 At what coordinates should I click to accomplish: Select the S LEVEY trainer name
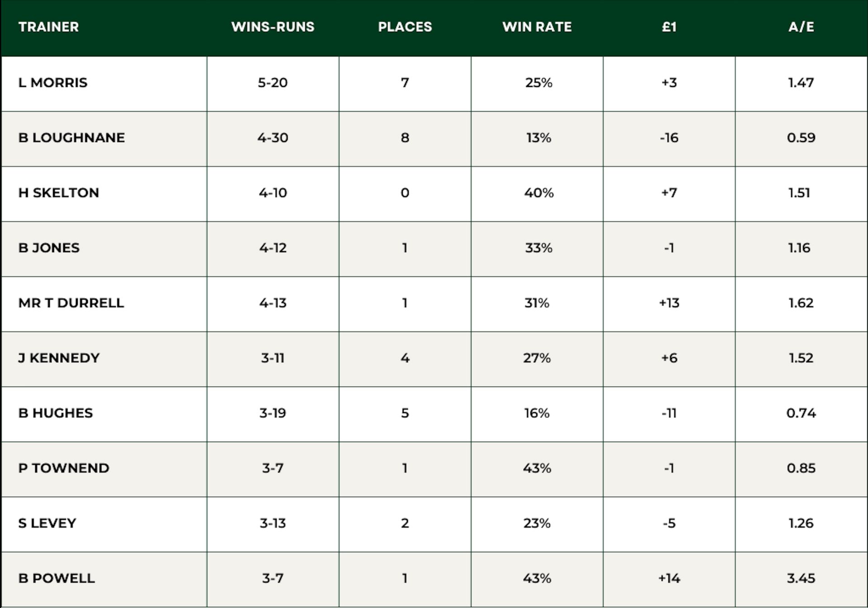(47, 523)
